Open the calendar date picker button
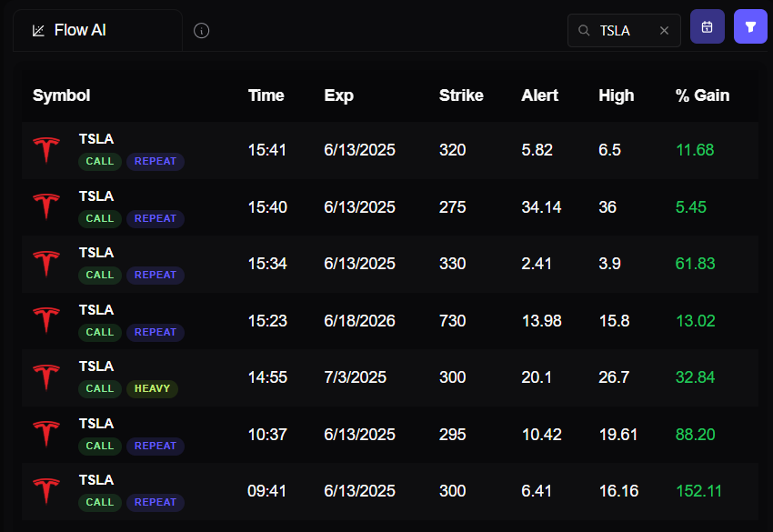 pos(707,26)
